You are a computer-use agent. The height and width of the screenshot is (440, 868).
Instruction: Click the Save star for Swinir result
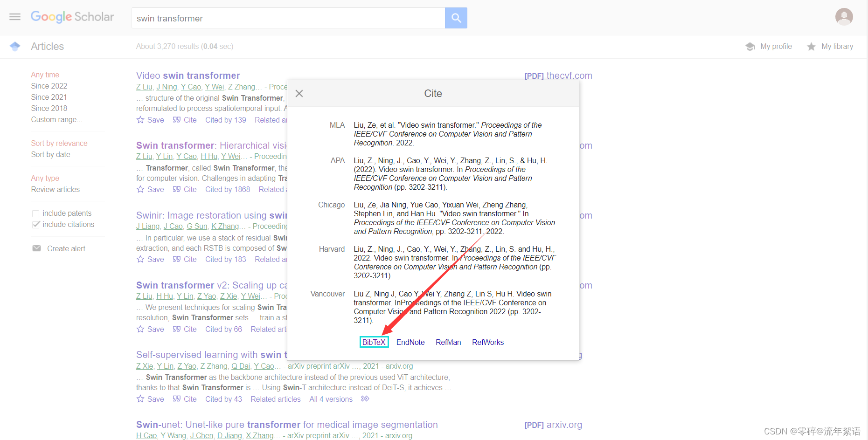pos(140,259)
